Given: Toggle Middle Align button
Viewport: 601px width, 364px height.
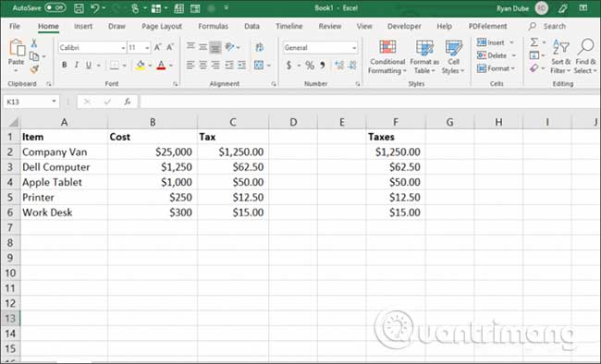Looking at the screenshot, I should (x=203, y=47).
